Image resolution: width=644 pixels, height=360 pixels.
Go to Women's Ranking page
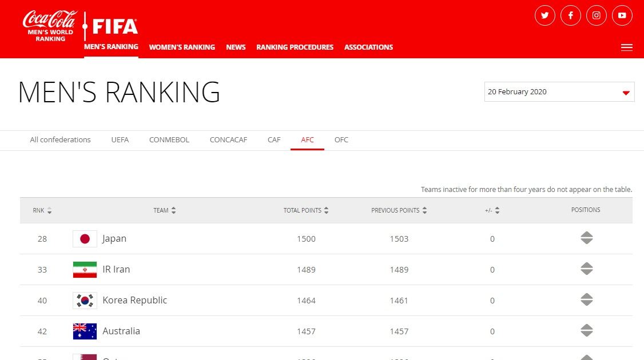[182, 47]
